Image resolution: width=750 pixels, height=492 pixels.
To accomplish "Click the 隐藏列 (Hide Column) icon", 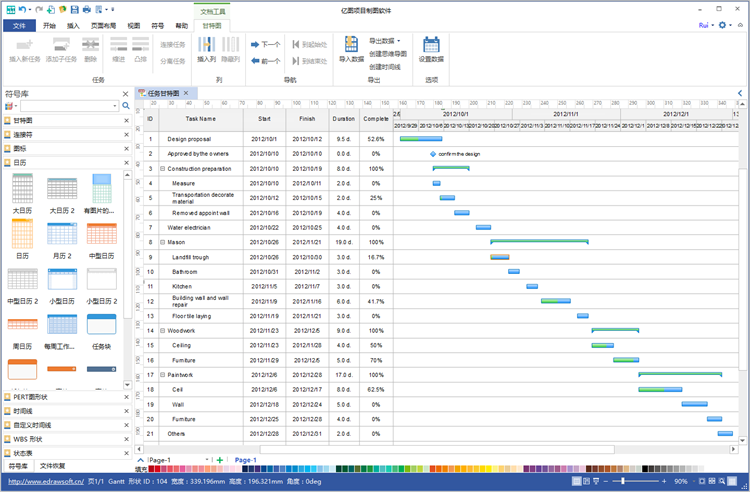I will pyautogui.click(x=231, y=44).
